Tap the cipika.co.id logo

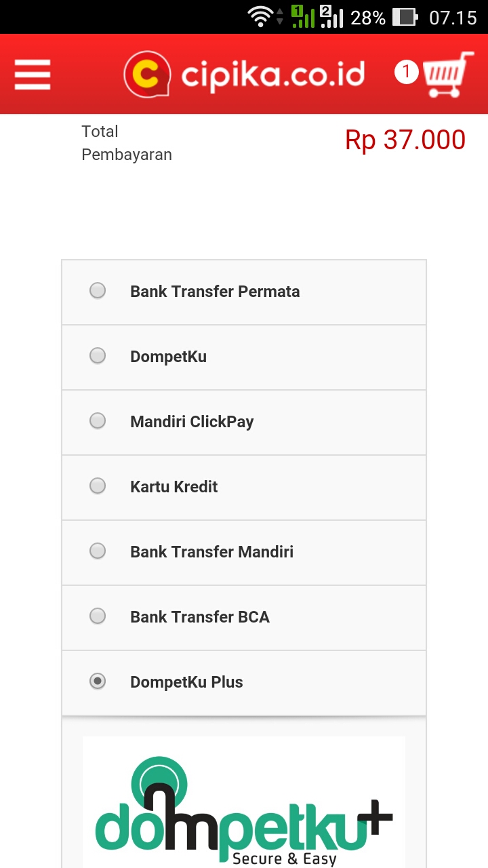click(x=244, y=74)
